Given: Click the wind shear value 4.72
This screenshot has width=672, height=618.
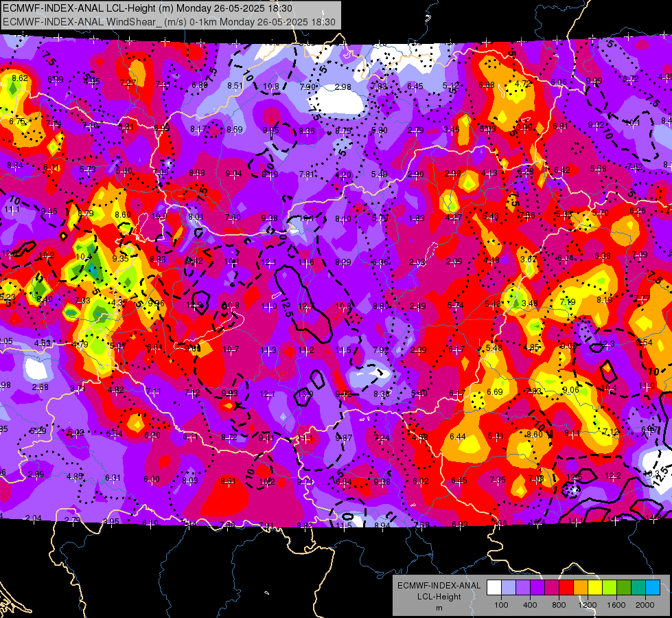Looking at the screenshot, I should [523, 83].
